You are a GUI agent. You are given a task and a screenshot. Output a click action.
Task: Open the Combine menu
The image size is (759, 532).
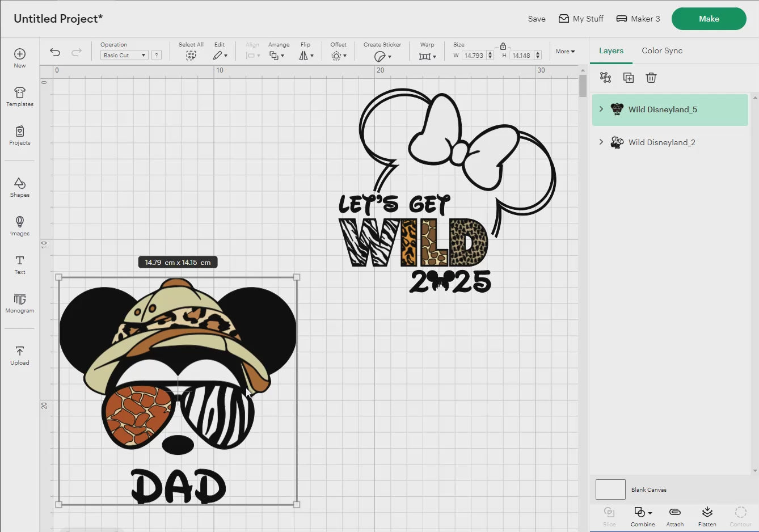[643, 516]
